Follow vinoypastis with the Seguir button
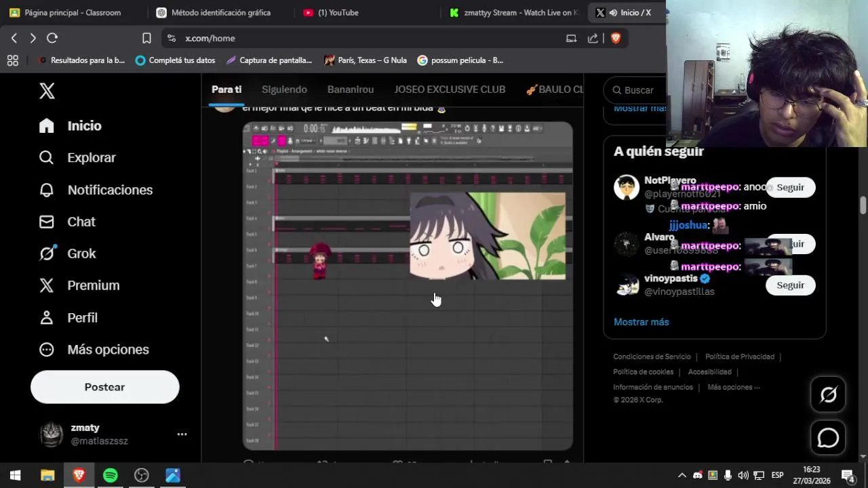 point(790,285)
